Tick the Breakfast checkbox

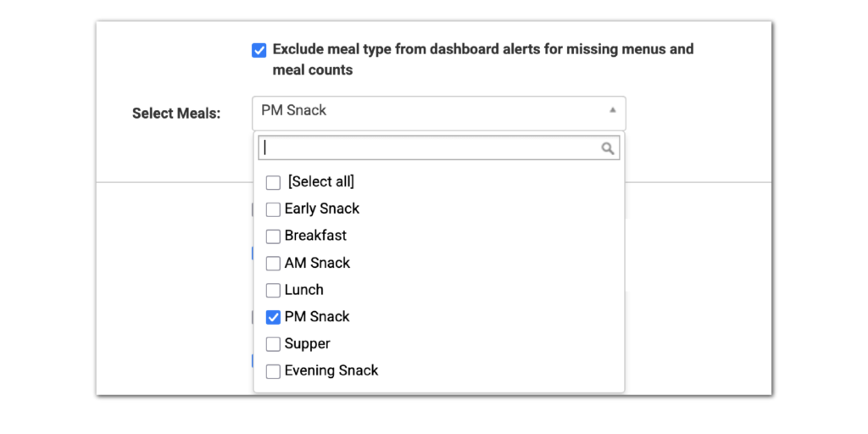pos(273,236)
